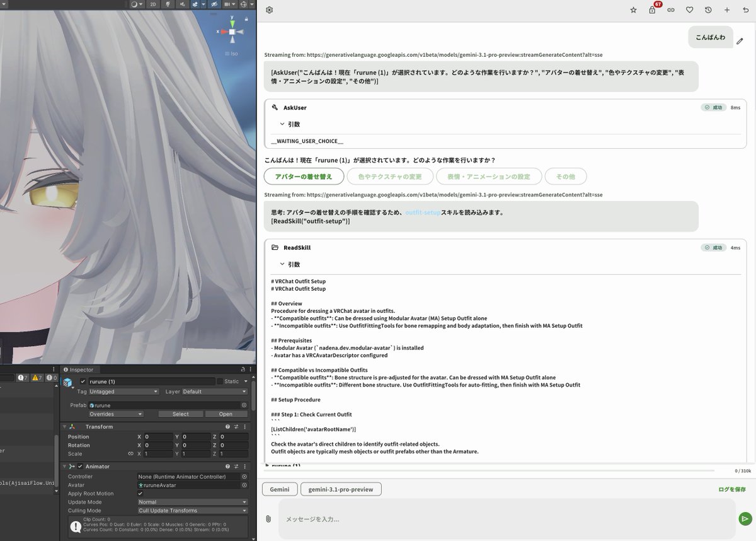The width and height of the screenshot is (756, 541).
Task: Click the undo arrow icon in chat header
Action: pyautogui.click(x=745, y=10)
